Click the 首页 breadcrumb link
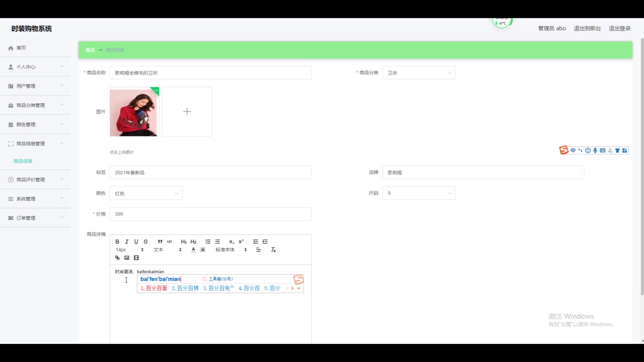Screen dimensions: 644x362 click(90, 50)
